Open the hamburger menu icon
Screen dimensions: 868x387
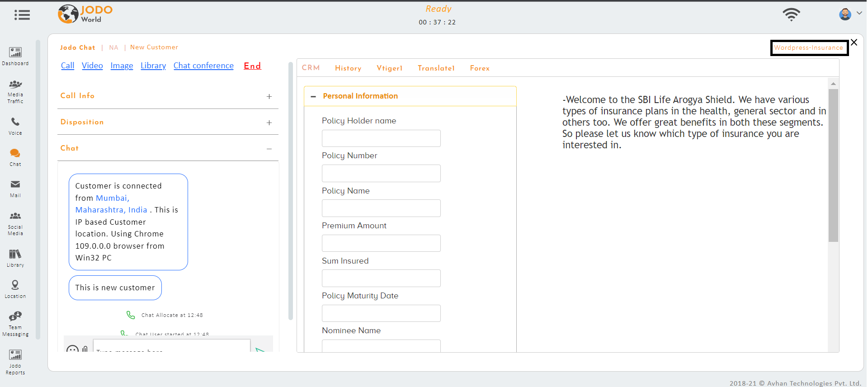[x=22, y=15]
